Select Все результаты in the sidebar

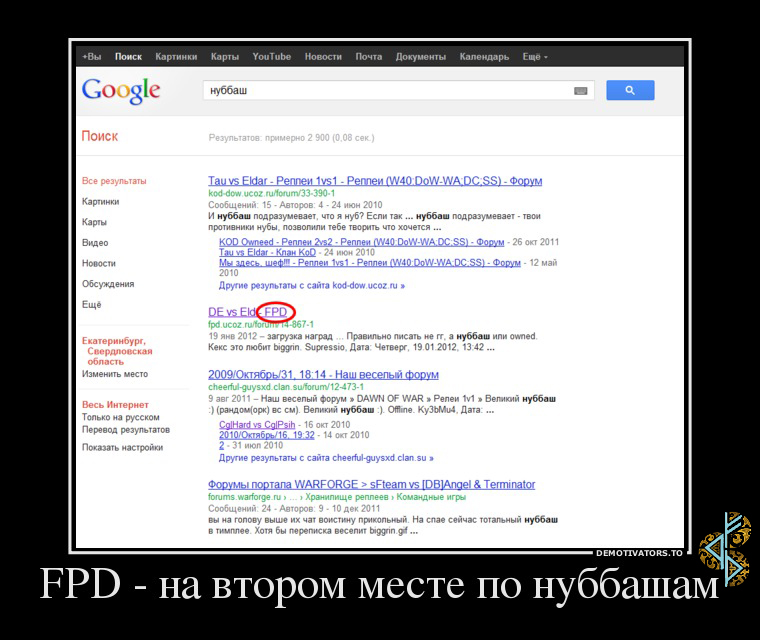coord(114,181)
